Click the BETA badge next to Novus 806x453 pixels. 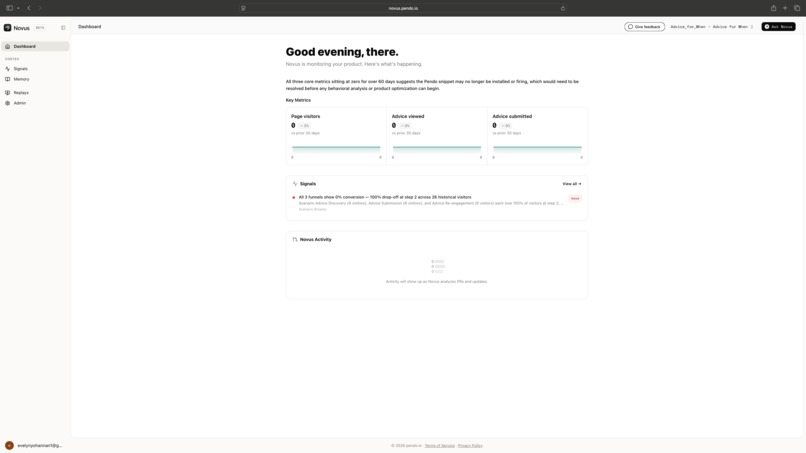pos(40,28)
